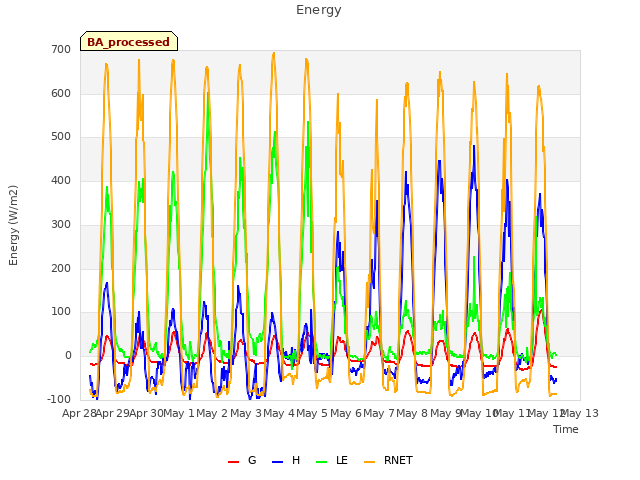Click the 300 y-axis tick label
Viewport: 640px width, 480px height.
pyautogui.click(x=61, y=224)
